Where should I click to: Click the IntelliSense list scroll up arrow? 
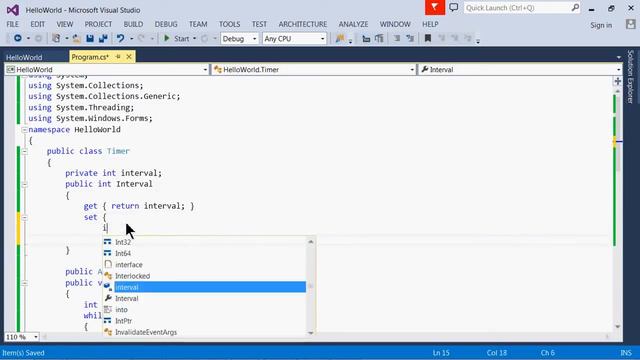311,242
